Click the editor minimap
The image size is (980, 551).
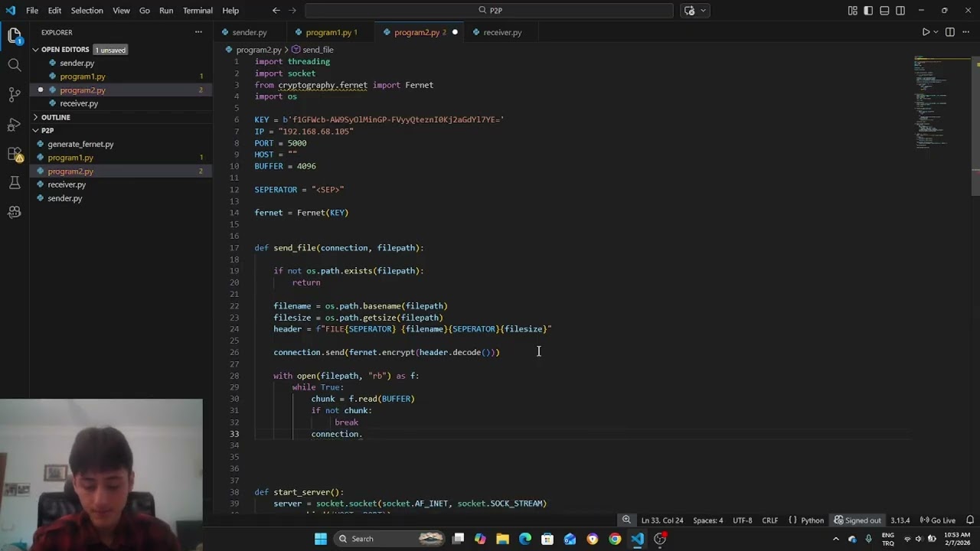pos(942,103)
